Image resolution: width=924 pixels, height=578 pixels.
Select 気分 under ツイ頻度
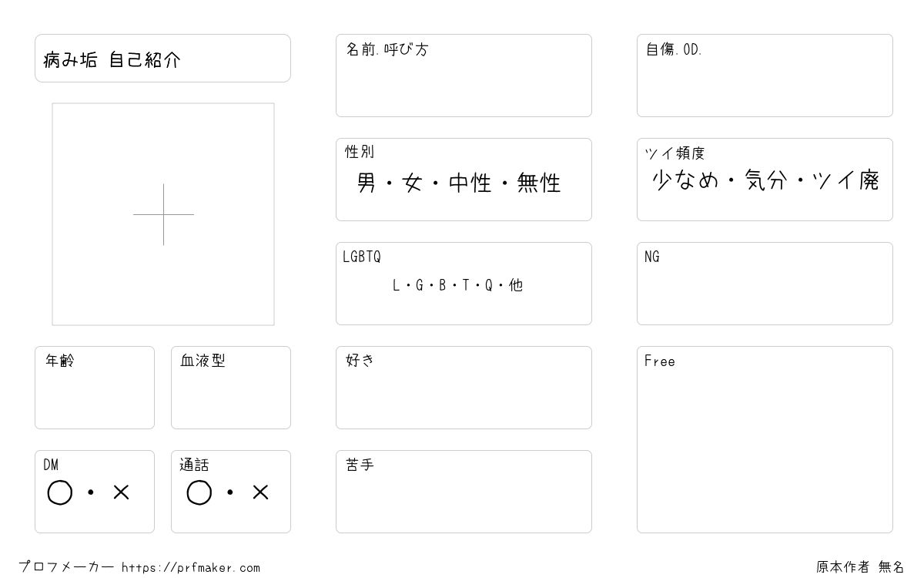[x=766, y=181]
